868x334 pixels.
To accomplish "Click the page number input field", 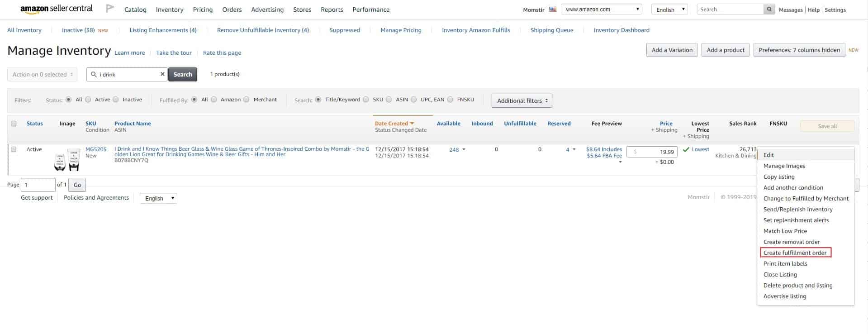I will coord(38,185).
